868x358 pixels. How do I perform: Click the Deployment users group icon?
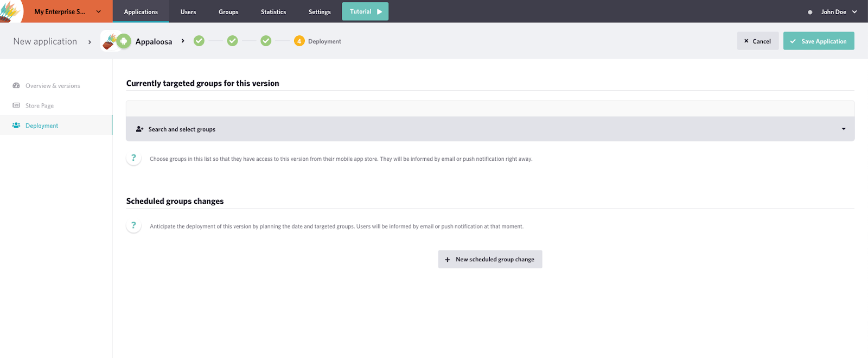click(16, 125)
